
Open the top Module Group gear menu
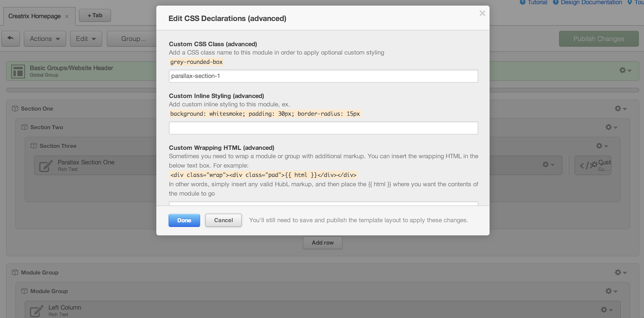[x=621, y=273]
